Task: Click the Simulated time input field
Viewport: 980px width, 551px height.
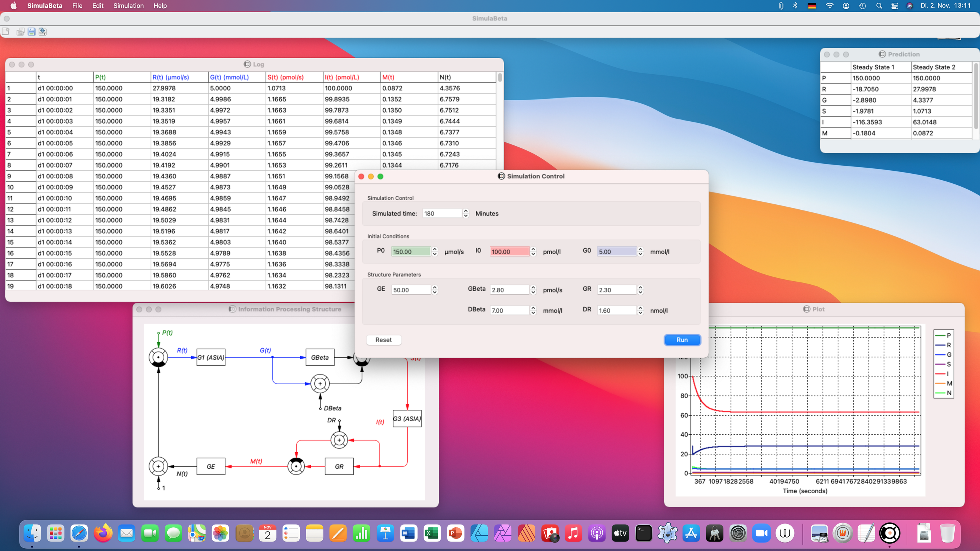Action: pos(442,214)
